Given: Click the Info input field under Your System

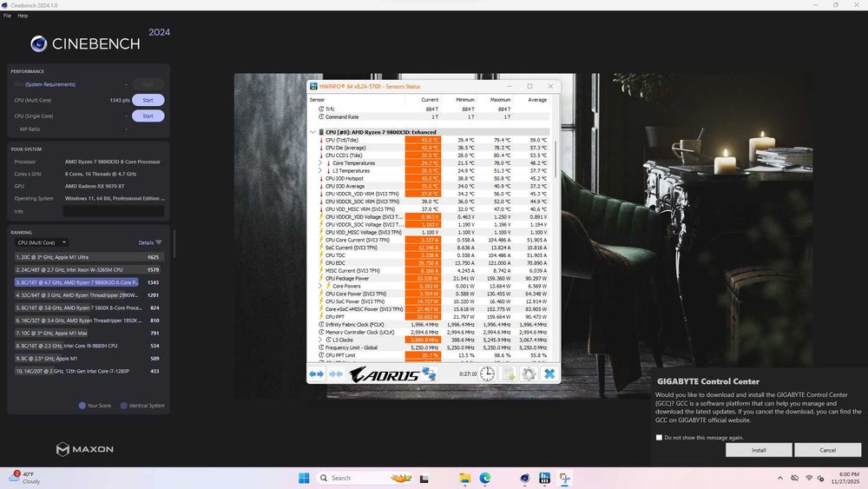Looking at the screenshot, I should coord(114,212).
